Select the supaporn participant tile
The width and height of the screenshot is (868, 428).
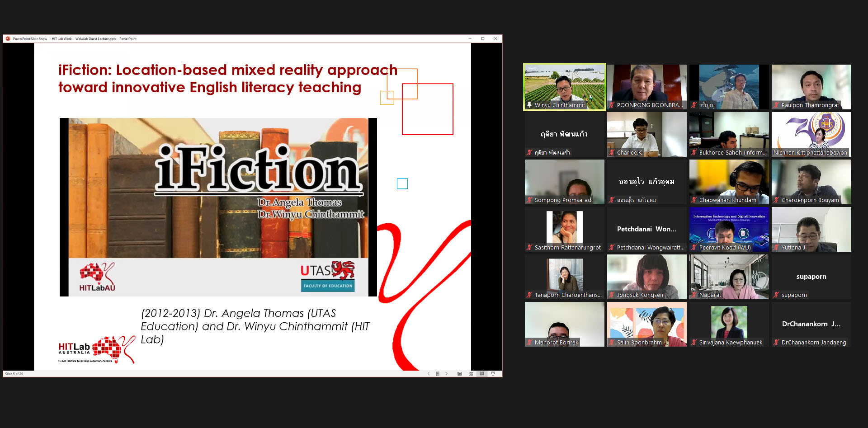[x=811, y=277]
